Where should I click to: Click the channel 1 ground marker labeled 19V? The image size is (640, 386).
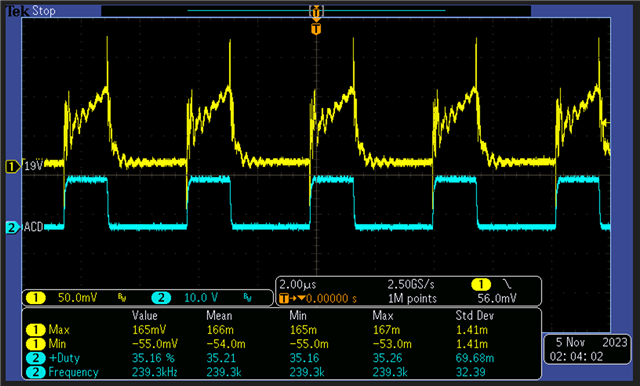click(x=13, y=166)
